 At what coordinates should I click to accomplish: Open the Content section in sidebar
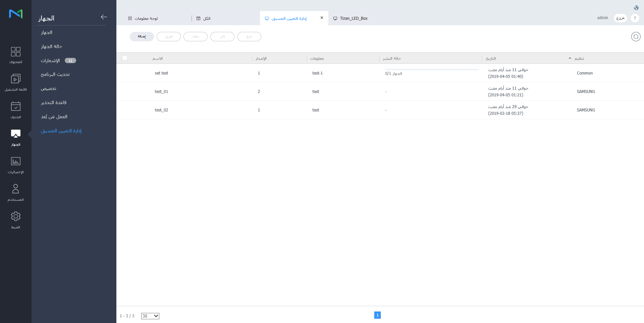point(16,55)
